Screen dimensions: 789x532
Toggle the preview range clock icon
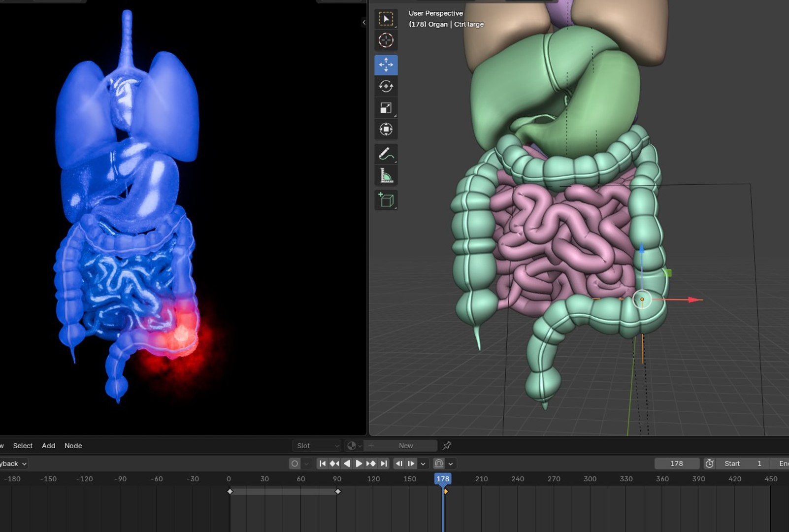pos(709,464)
